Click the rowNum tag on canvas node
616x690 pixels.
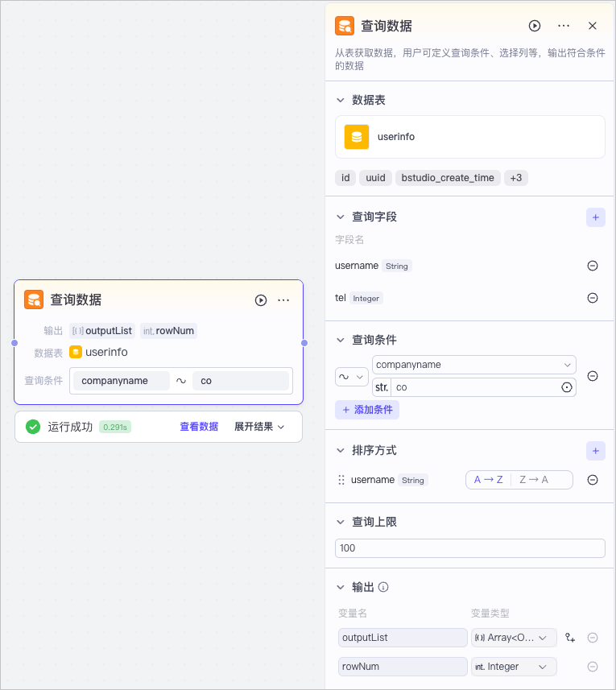point(168,331)
